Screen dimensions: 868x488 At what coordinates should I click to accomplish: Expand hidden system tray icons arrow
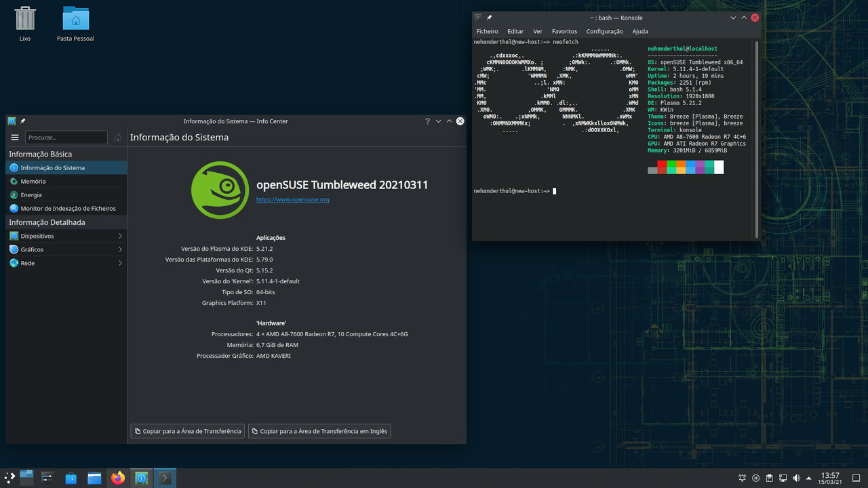809,479
